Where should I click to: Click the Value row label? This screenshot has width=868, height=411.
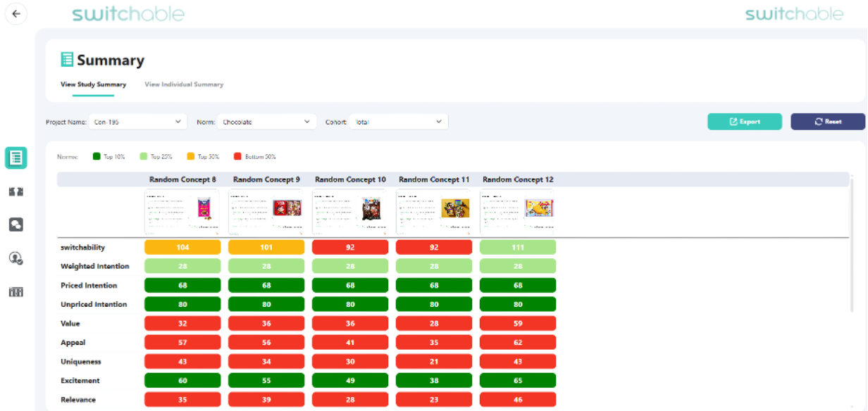coord(70,324)
